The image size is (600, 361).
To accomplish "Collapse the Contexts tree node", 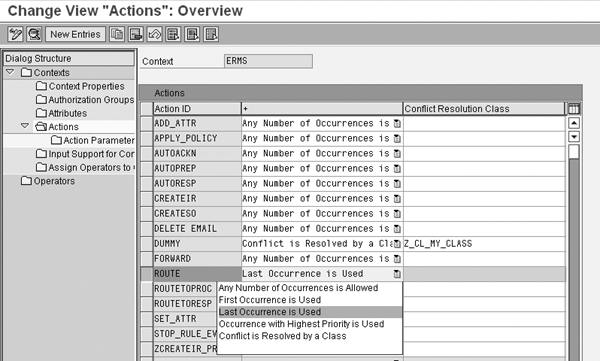I will coord(10,72).
